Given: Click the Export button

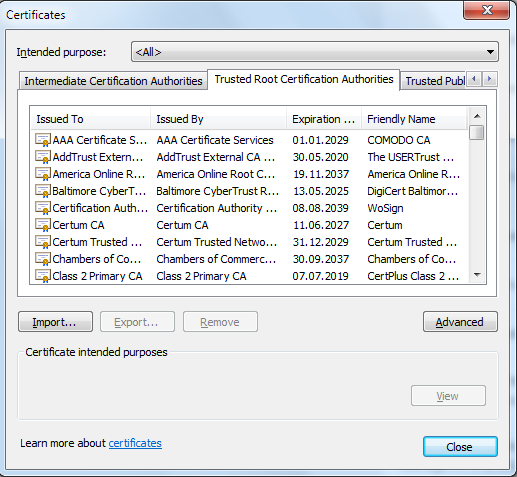Looking at the screenshot, I should coord(137,322).
